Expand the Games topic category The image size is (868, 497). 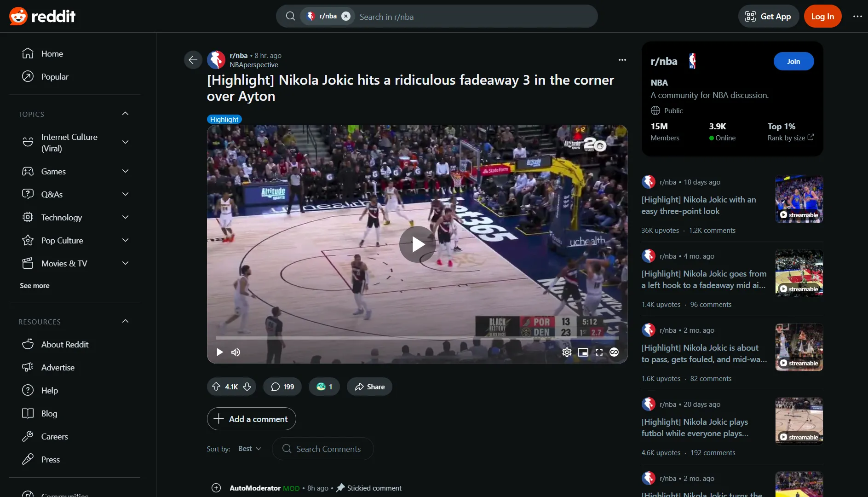click(125, 171)
